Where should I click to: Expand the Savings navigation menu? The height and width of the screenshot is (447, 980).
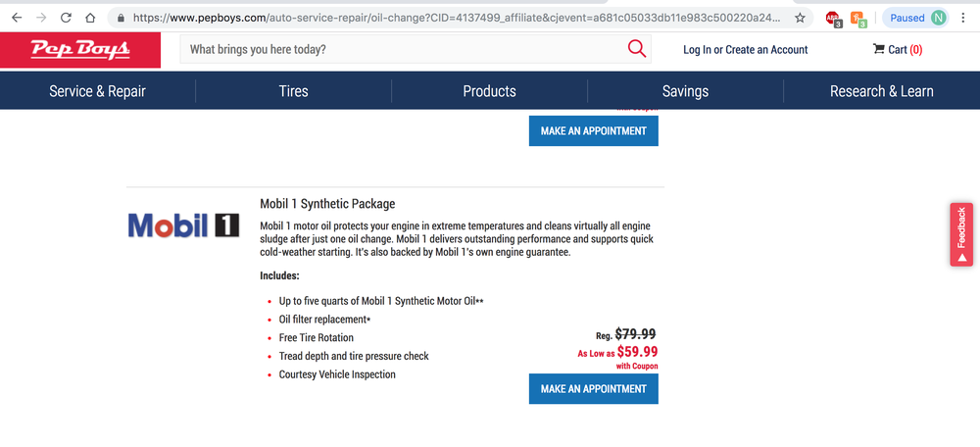[x=685, y=91]
